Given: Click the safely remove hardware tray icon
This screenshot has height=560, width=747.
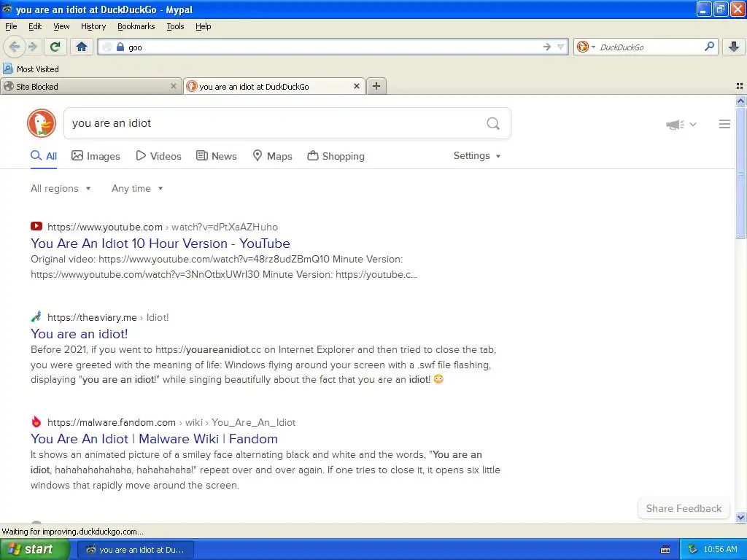Looking at the screenshot, I should click(x=692, y=550).
